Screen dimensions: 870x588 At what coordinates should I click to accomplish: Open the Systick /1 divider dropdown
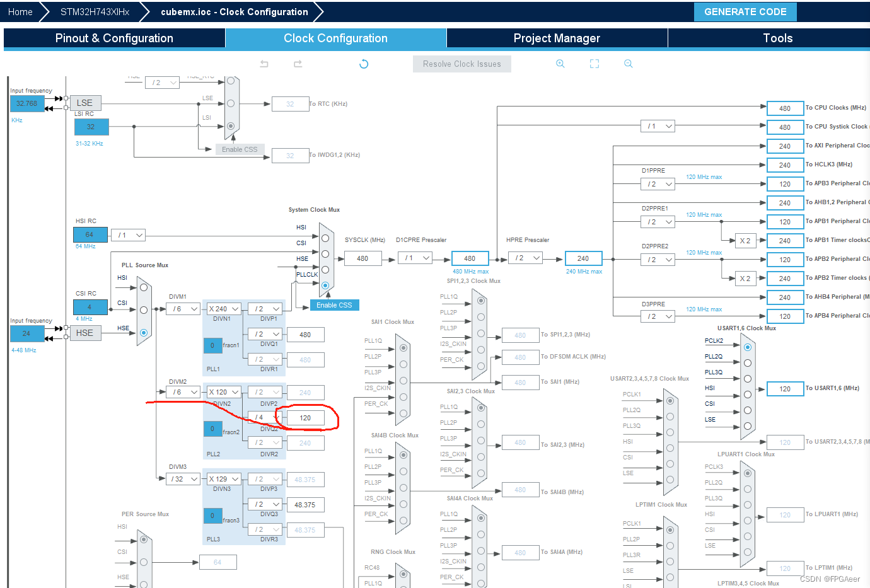coord(658,126)
